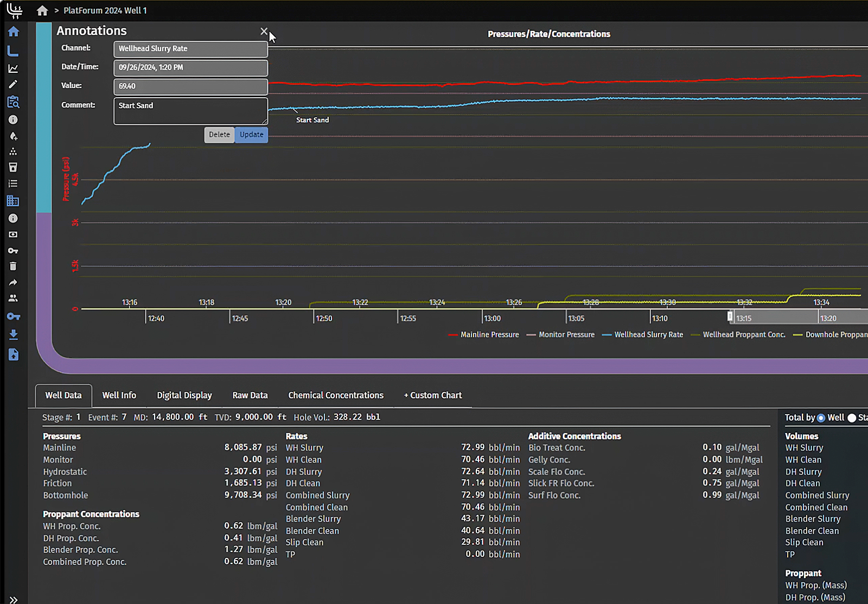Open the trash delete icon

tap(13, 266)
